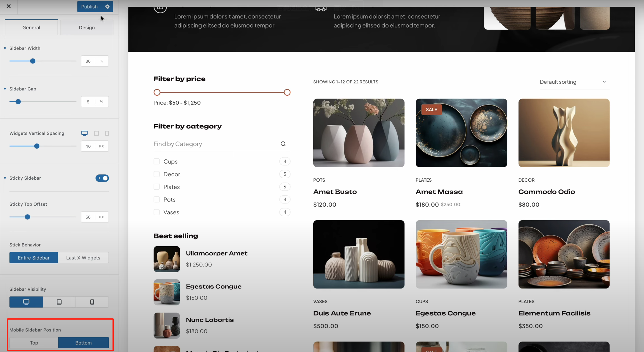Click the publish settings gear icon

click(107, 7)
